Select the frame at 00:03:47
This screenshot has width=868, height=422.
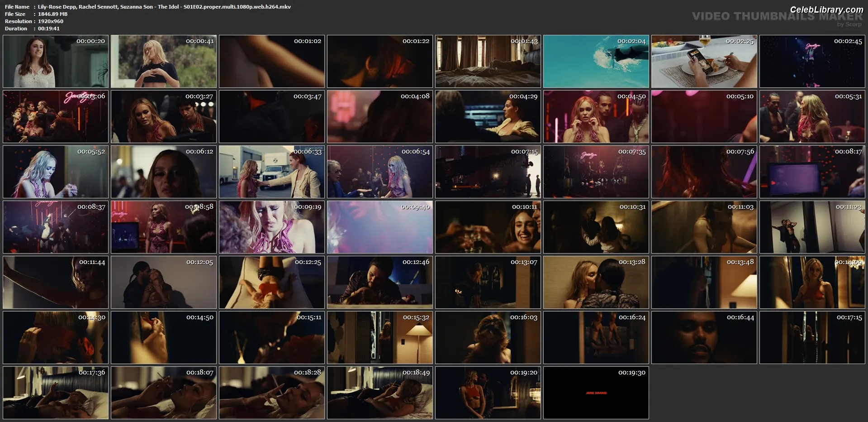pos(272,116)
